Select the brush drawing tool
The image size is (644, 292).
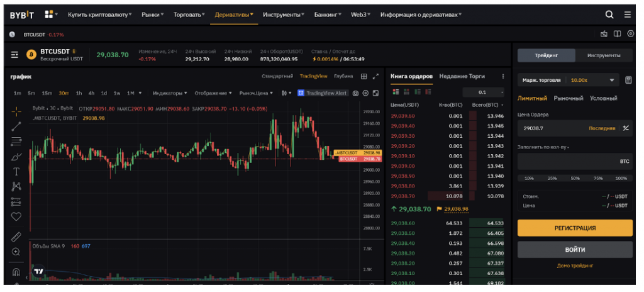16,156
